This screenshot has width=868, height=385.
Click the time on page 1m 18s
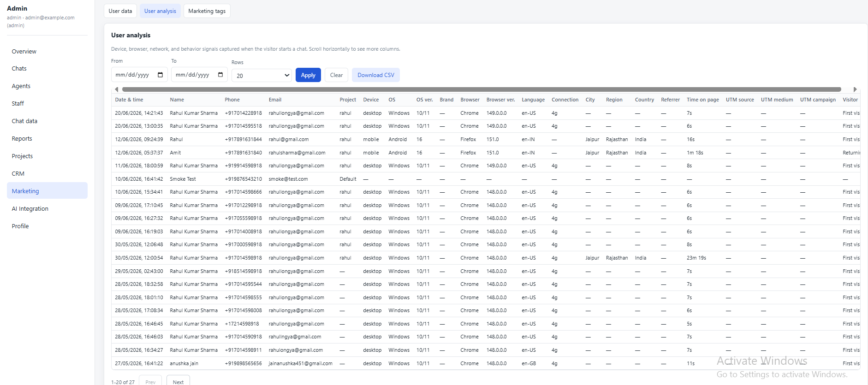(695, 153)
